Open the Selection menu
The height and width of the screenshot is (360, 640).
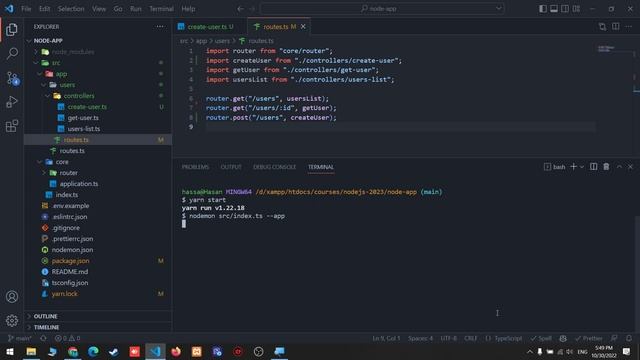pyautogui.click(x=71, y=9)
